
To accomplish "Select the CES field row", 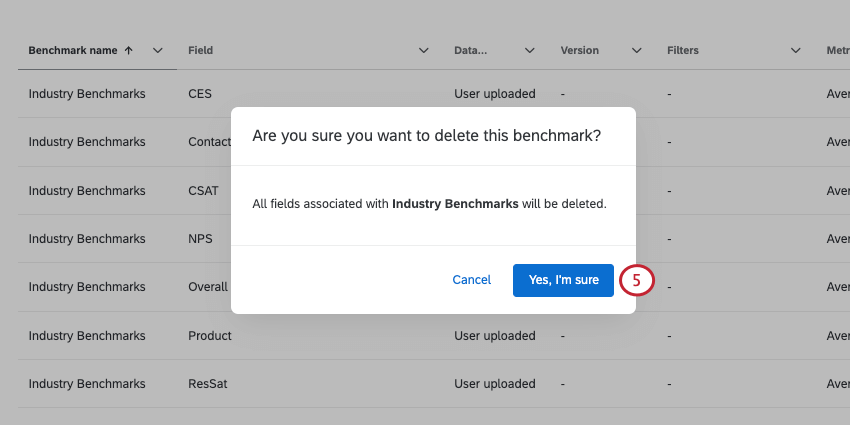I will click(x=200, y=94).
